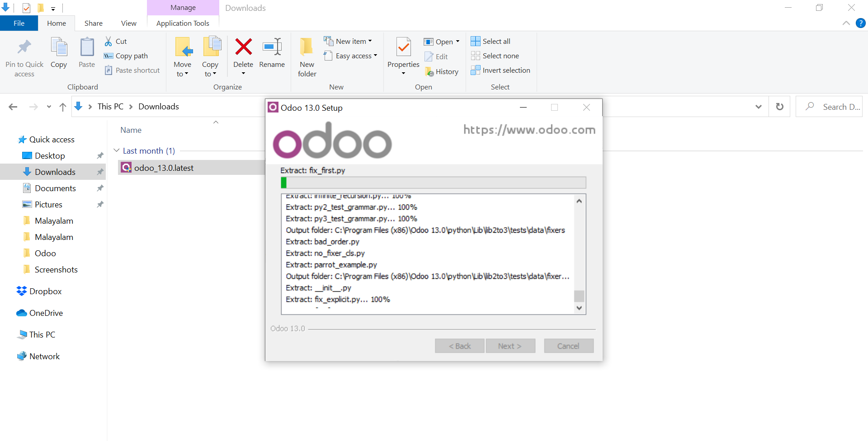Choose Select none in ribbon
The image size is (868, 441).
tap(495, 56)
